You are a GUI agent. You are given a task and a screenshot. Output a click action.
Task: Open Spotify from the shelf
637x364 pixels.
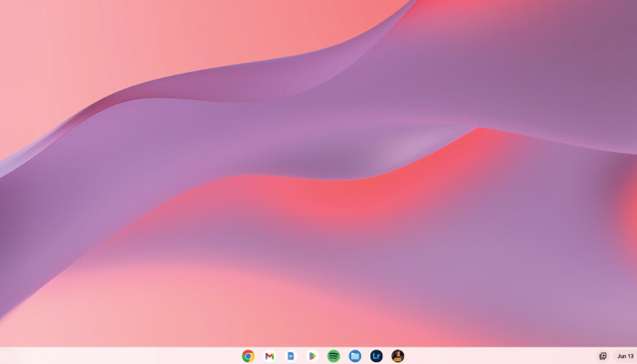pyautogui.click(x=334, y=356)
